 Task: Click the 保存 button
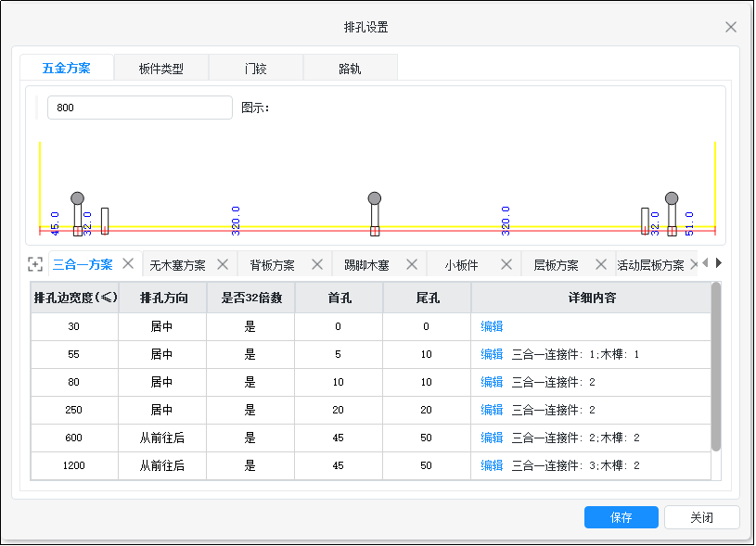621,517
